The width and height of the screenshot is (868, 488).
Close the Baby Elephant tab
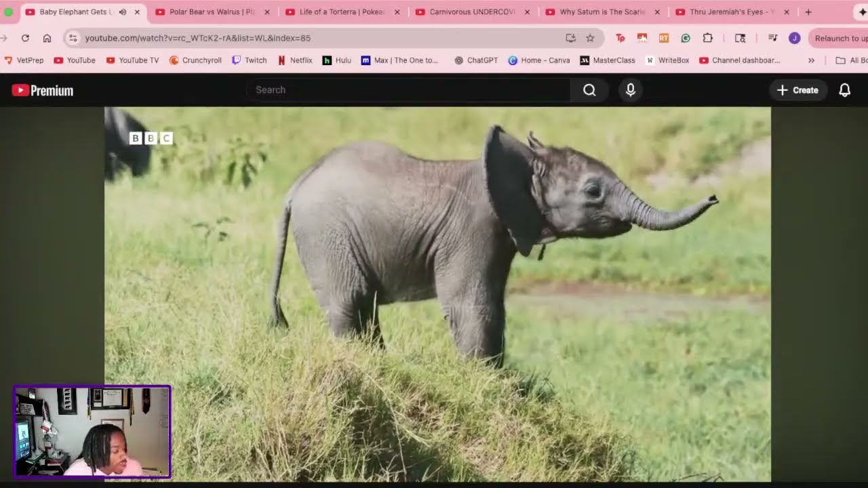pyautogui.click(x=137, y=12)
